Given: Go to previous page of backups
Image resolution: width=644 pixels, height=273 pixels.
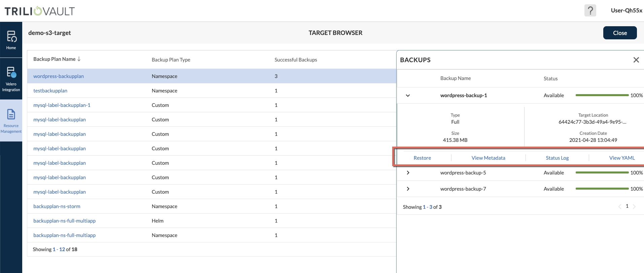Looking at the screenshot, I should (x=619, y=206).
